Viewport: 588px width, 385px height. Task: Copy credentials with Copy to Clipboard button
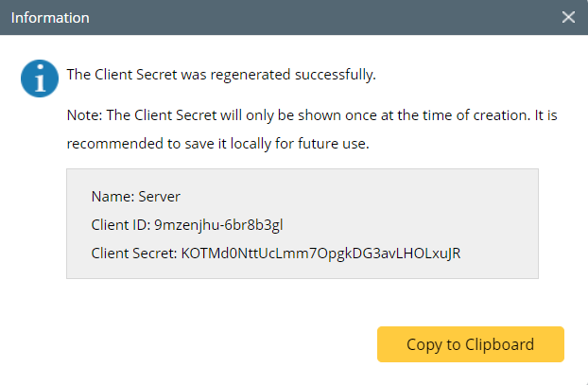[470, 344]
